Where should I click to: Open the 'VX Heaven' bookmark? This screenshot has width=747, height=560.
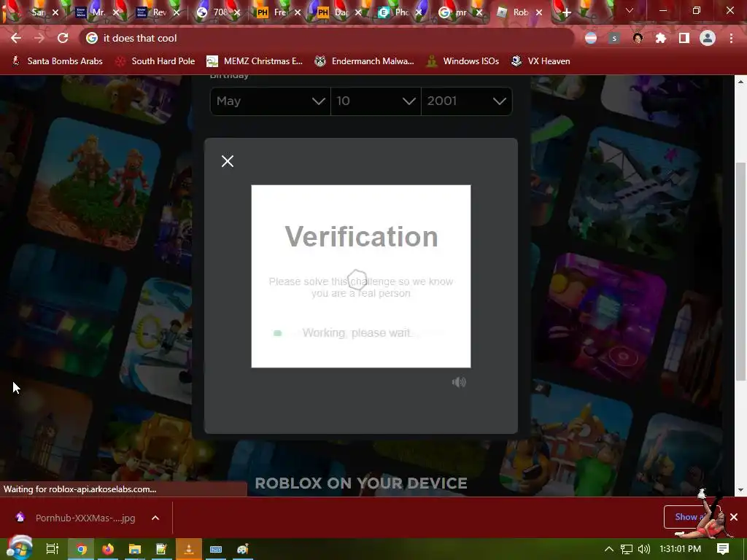click(541, 61)
